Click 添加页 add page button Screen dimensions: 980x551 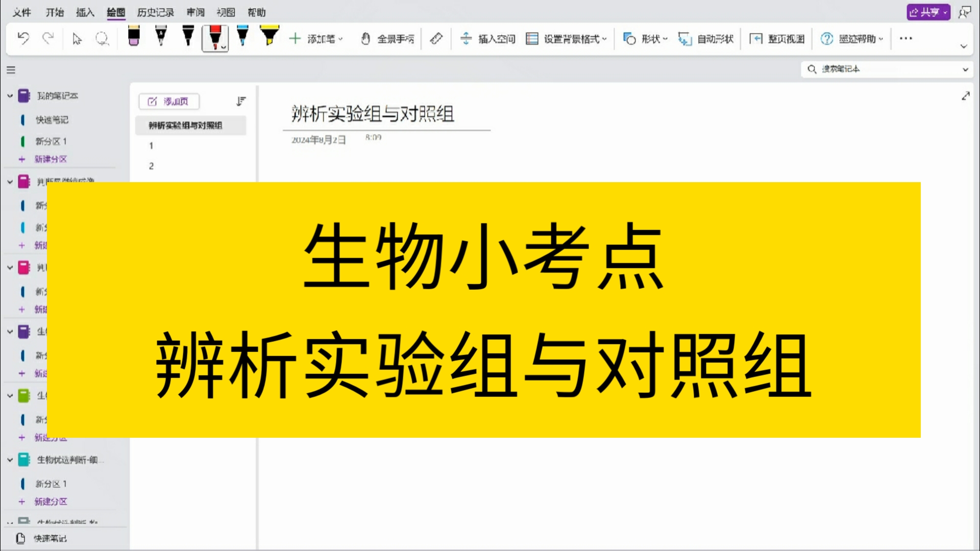pyautogui.click(x=169, y=102)
